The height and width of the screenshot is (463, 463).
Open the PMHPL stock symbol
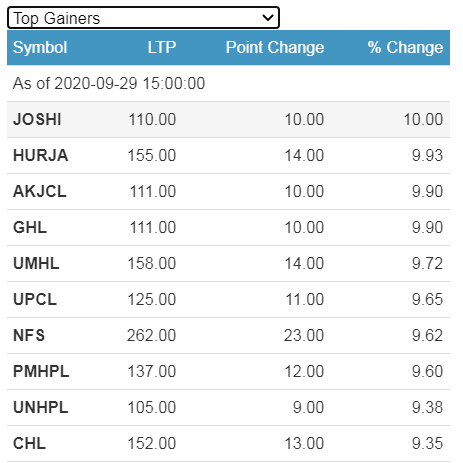pyautogui.click(x=41, y=371)
